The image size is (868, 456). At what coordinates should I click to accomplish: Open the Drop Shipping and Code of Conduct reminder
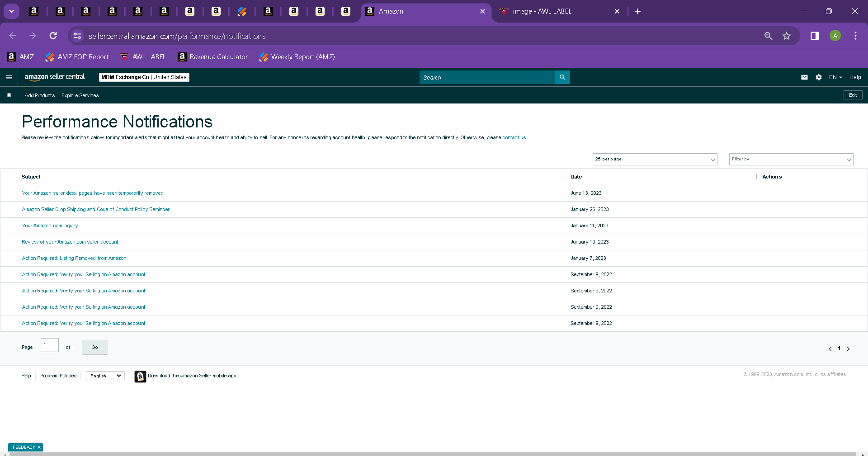coord(96,209)
